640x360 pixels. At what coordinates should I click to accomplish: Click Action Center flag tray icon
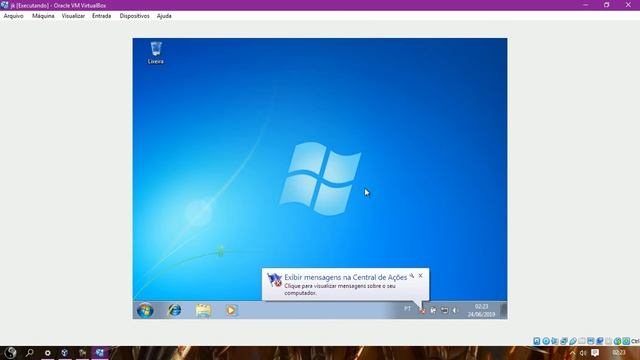tap(422, 311)
